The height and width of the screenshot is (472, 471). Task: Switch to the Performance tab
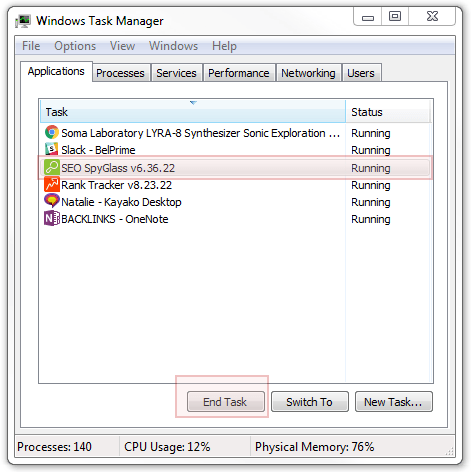pos(239,73)
